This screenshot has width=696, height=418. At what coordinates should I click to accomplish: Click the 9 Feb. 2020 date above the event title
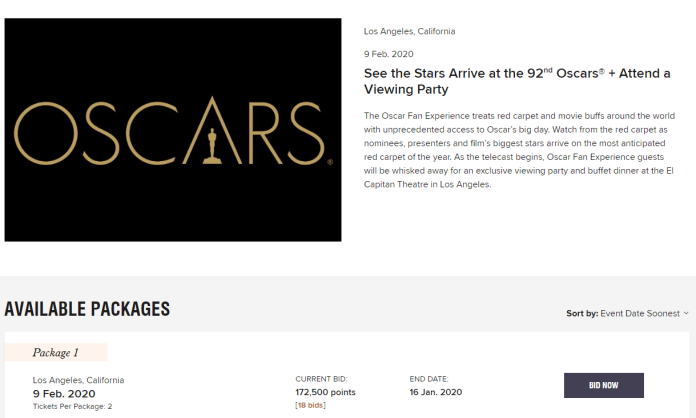tap(388, 54)
